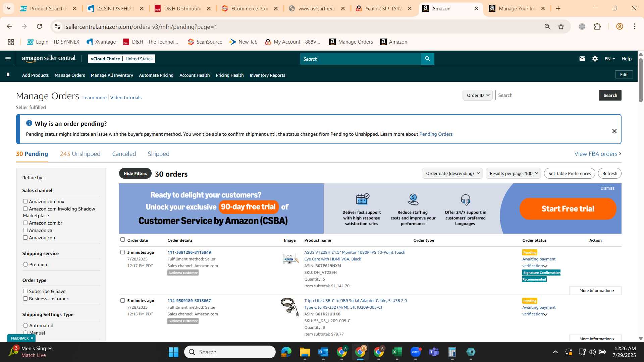This screenshot has height=362, width=644.
Task: Open File Explorer from the taskbar
Action: point(305,352)
